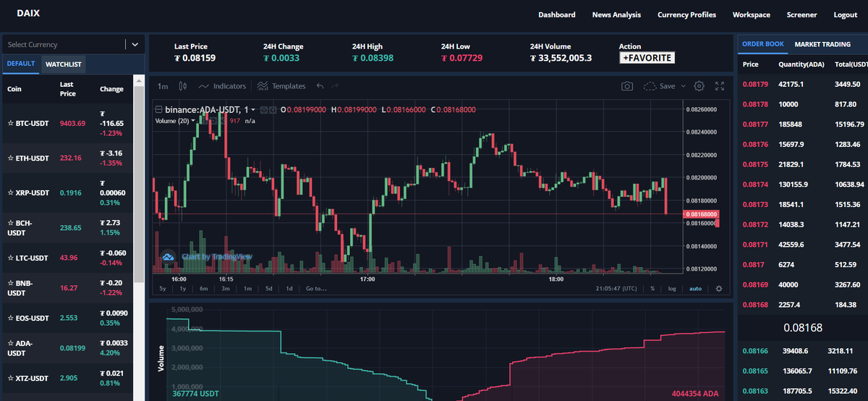This screenshot has width=868, height=401.
Task: Favorite ETH-USDT with its star
Action: click(10, 158)
